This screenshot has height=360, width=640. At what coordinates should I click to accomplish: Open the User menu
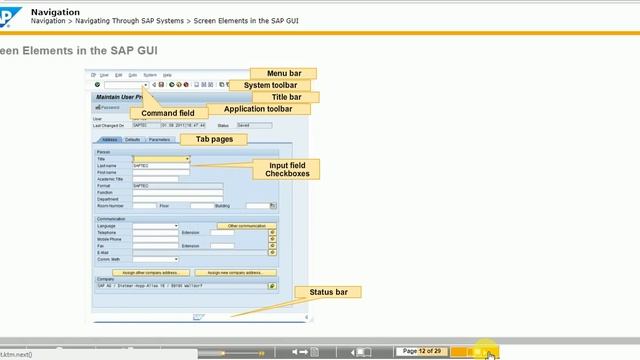coord(104,75)
